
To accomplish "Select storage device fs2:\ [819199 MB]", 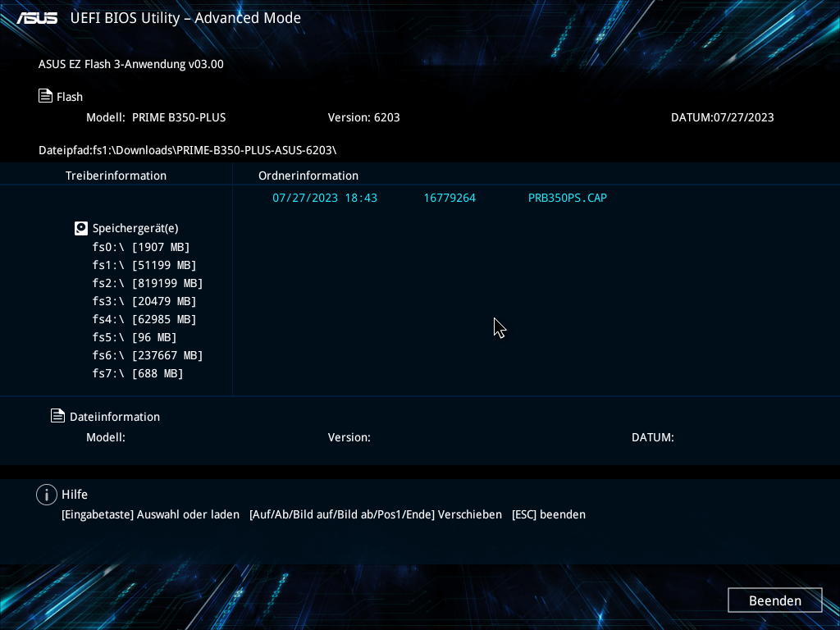I will [148, 283].
